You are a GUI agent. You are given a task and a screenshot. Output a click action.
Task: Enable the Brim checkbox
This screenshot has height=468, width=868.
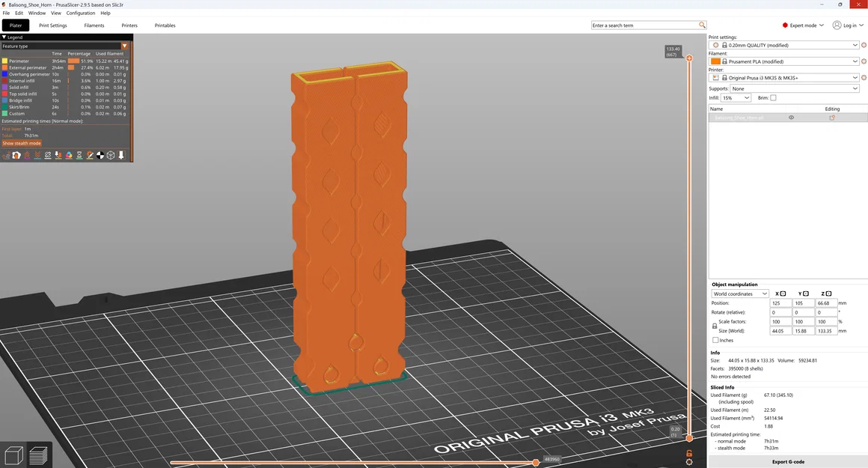click(773, 97)
